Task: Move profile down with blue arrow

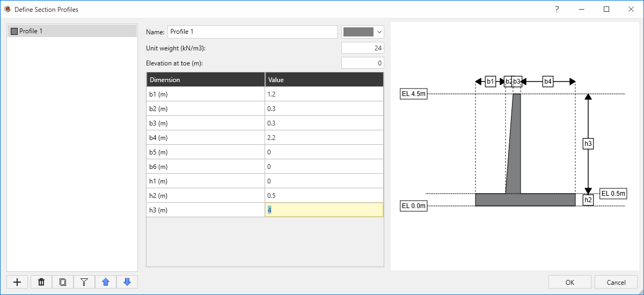Action: click(x=127, y=282)
